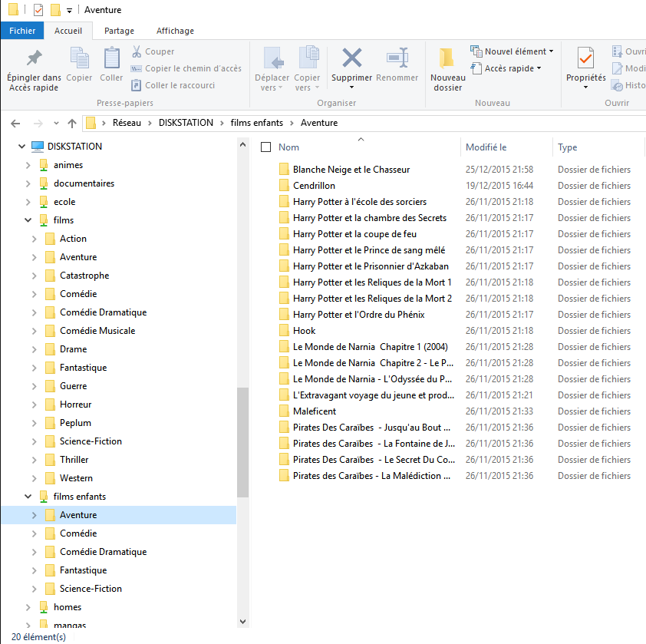Click the Coller clipboard icon
646x644 pixels.
point(111,58)
